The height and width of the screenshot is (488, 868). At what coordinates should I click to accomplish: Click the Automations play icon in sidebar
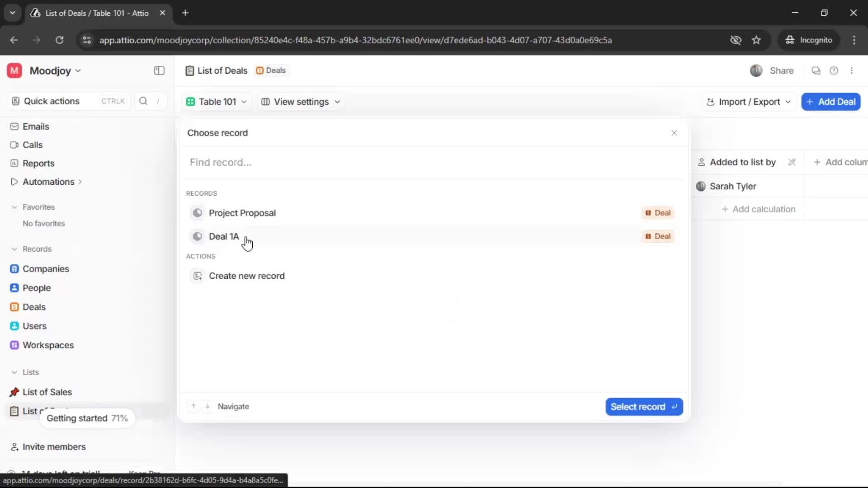click(14, 182)
